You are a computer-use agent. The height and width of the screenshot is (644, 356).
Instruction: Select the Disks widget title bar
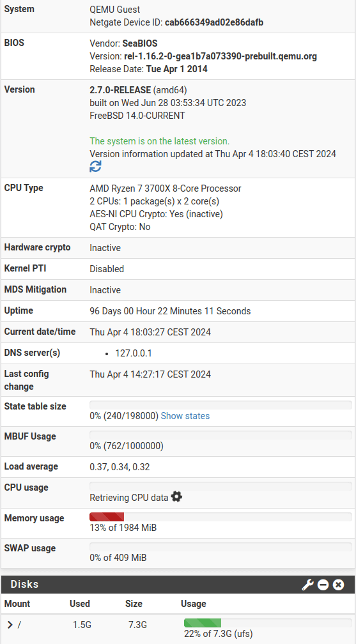pos(178,585)
